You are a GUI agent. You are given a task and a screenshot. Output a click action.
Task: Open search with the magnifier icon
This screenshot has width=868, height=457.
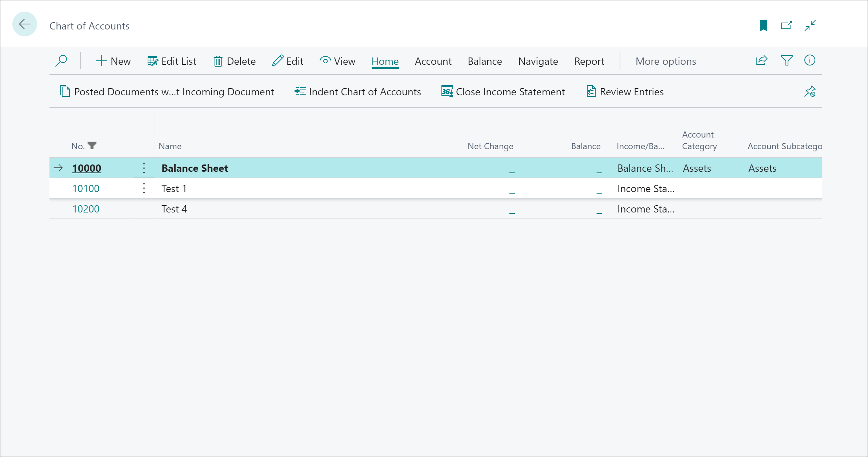61,61
